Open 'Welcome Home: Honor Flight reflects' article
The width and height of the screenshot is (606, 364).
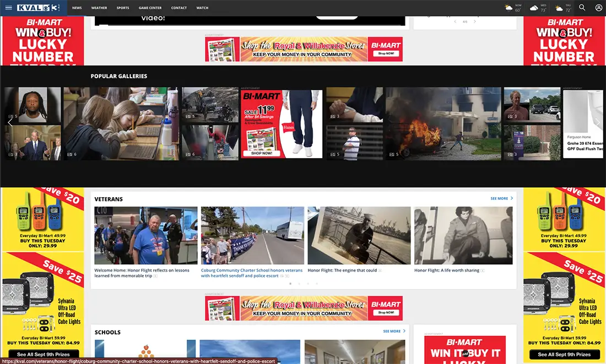[142, 273]
